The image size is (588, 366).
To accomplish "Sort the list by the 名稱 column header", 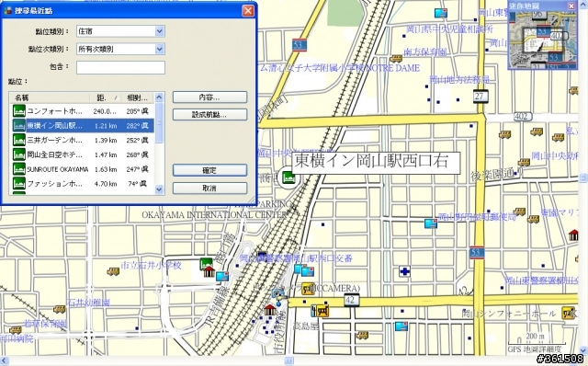I will tap(50, 97).
